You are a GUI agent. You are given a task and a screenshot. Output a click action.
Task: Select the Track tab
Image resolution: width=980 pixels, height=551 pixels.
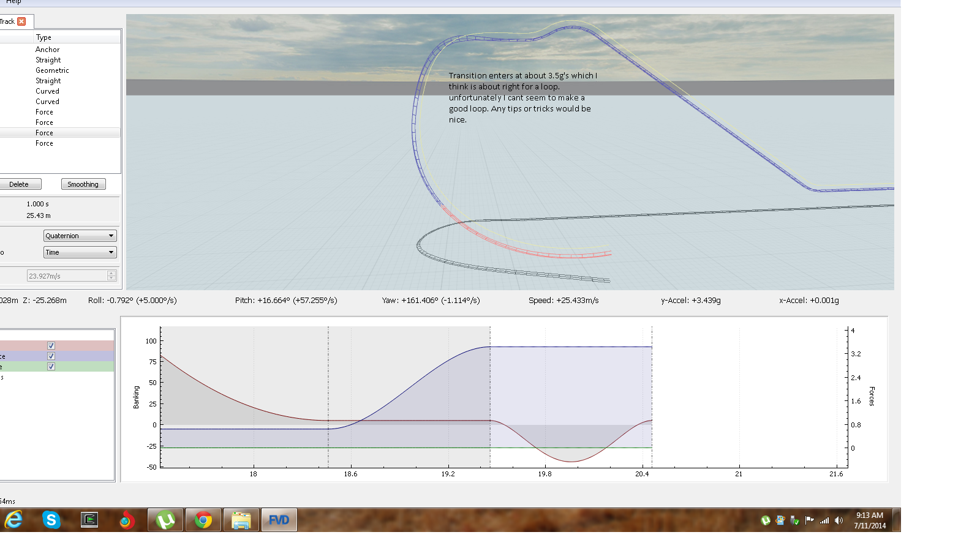click(x=7, y=21)
